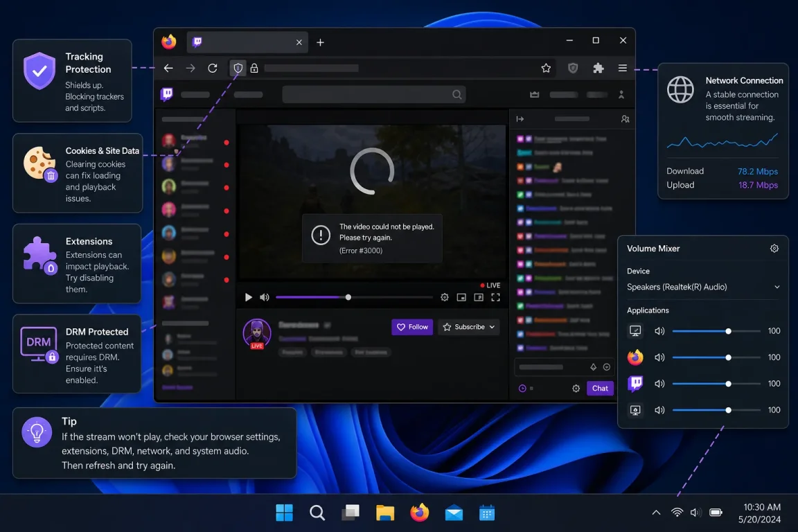Click the padlock site info icon
The width and height of the screenshot is (798, 532).
tap(254, 68)
